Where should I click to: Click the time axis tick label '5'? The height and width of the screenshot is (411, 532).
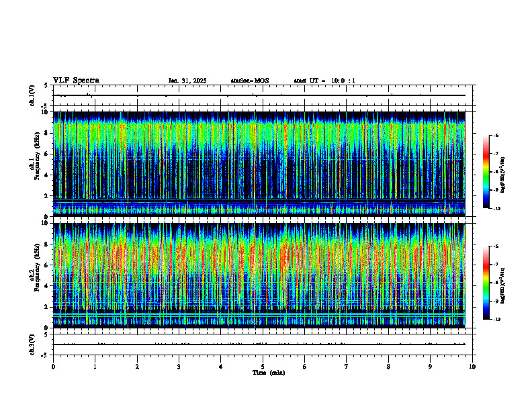(263, 367)
